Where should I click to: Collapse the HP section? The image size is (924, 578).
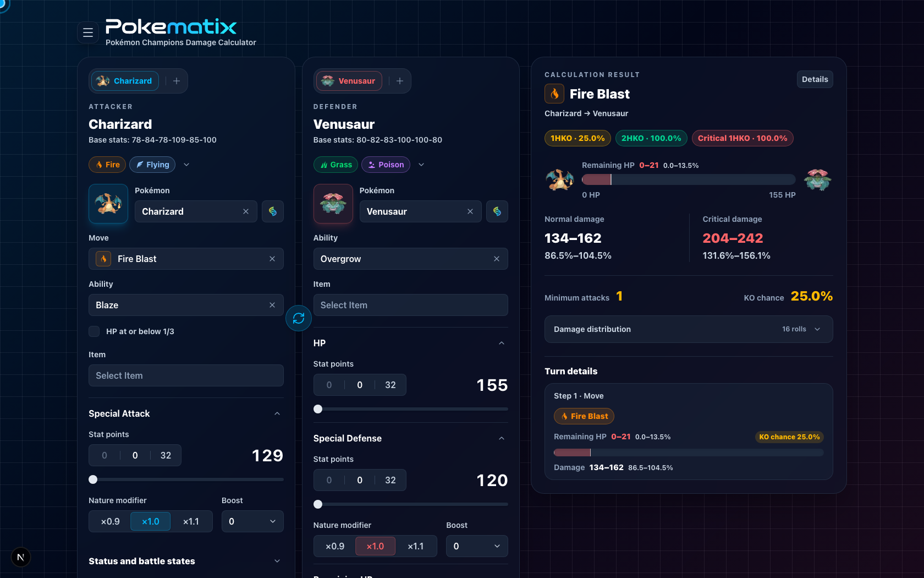click(x=502, y=343)
